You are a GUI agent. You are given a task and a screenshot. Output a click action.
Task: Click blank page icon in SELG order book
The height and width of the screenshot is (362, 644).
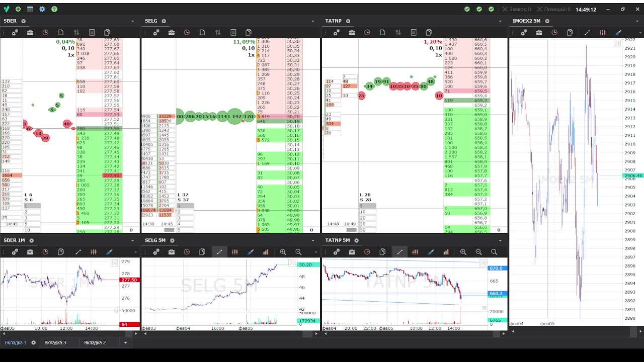click(x=202, y=32)
